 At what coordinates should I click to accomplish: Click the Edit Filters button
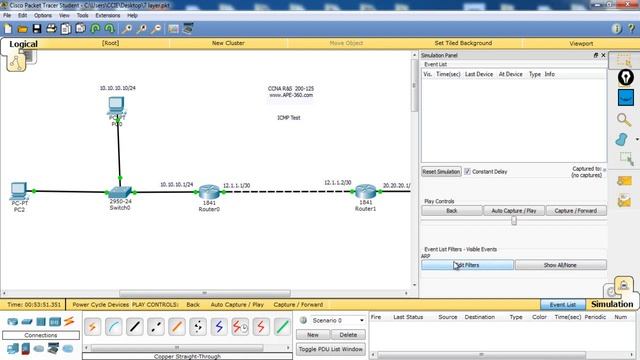467,265
